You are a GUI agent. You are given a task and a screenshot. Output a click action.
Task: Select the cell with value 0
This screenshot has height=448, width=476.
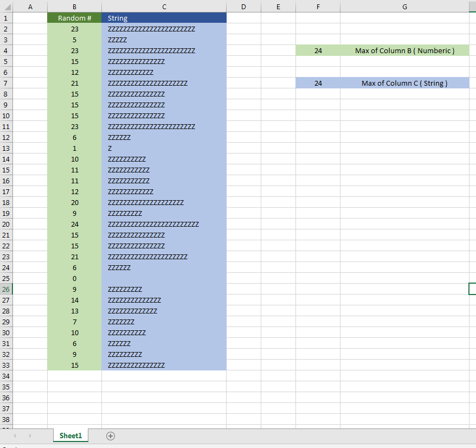pyautogui.click(x=74, y=278)
